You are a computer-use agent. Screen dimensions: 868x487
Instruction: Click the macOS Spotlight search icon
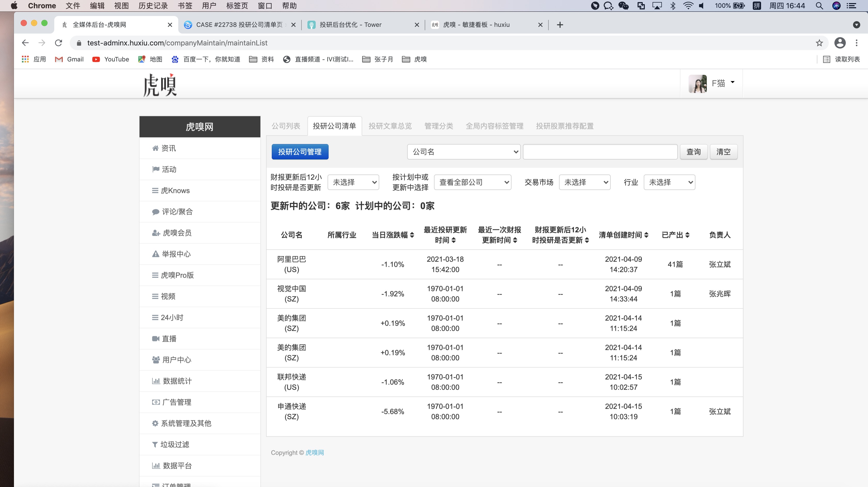[819, 6]
